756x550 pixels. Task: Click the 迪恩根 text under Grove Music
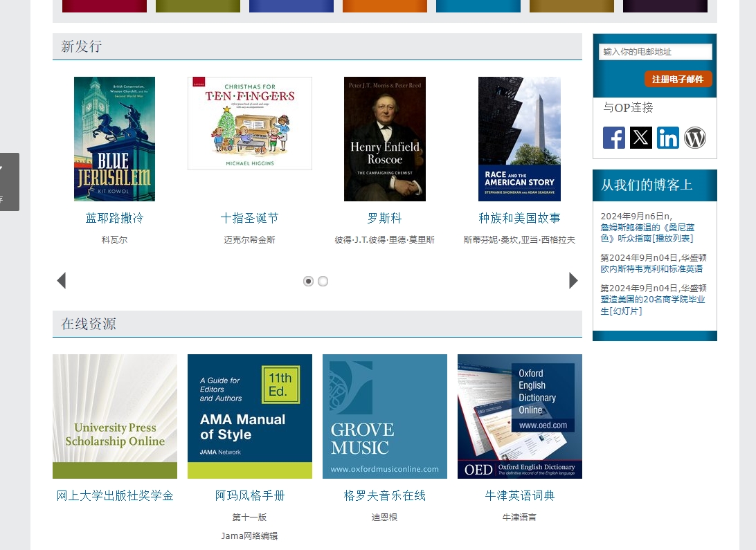384,517
